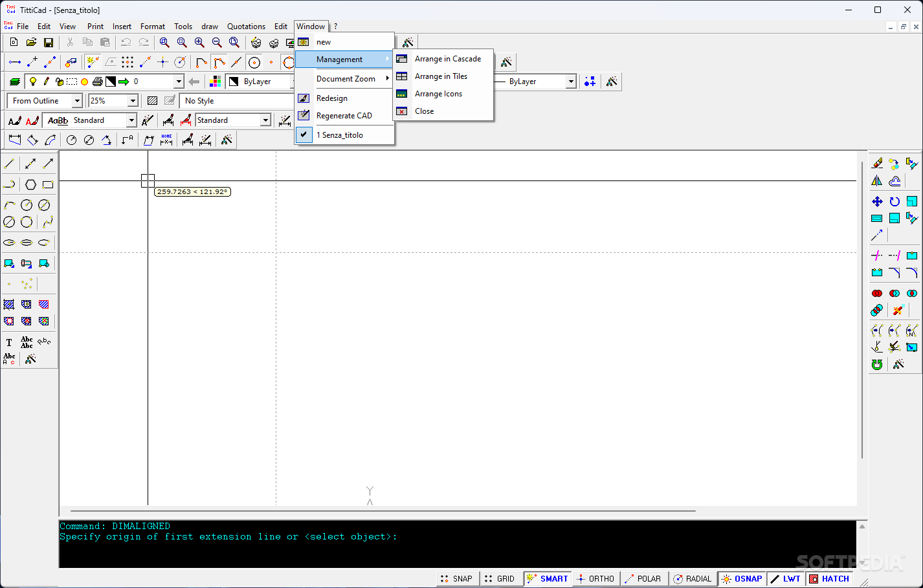This screenshot has width=923, height=588.
Task: Click the hatch pattern icon in toolbar
Action: pos(152,101)
